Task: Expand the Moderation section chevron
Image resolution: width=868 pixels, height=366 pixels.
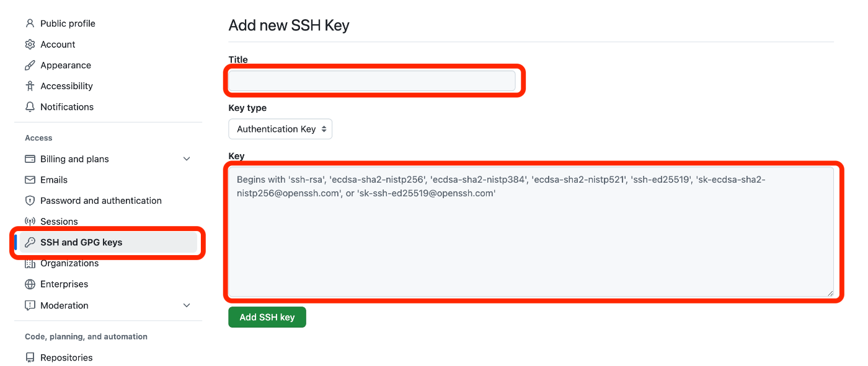Action: pyautogui.click(x=187, y=305)
